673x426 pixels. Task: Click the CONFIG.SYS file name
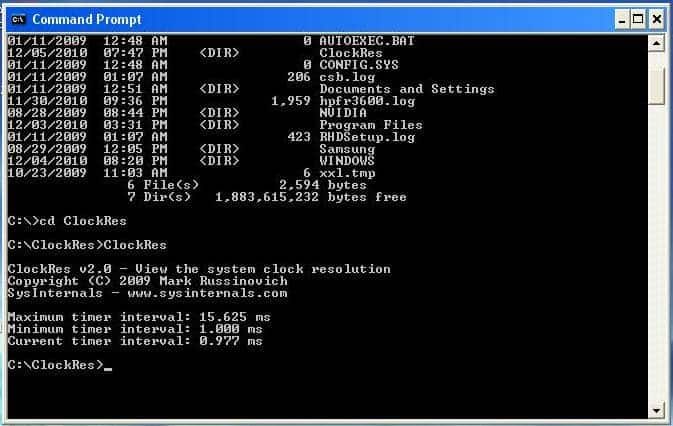coord(359,65)
